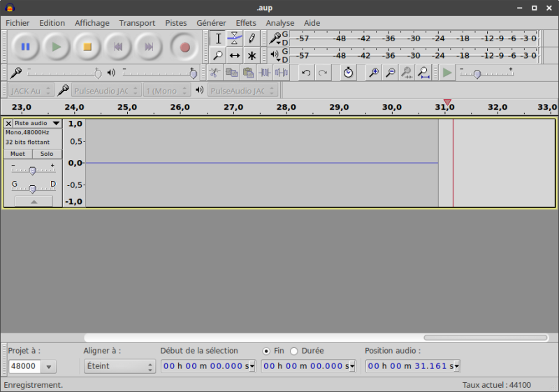
Task: Select the Durée radio button
Action: tap(294, 351)
